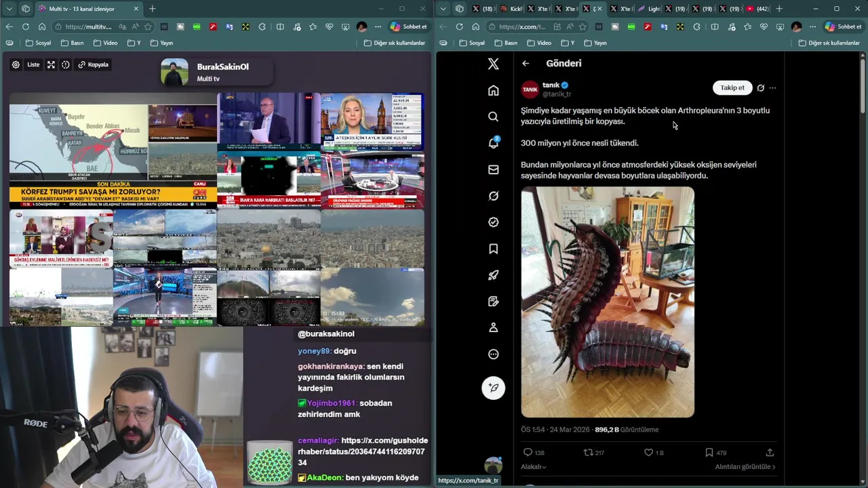Open the post's three-dot more menu
The width and height of the screenshot is (868, 488).
click(772, 88)
